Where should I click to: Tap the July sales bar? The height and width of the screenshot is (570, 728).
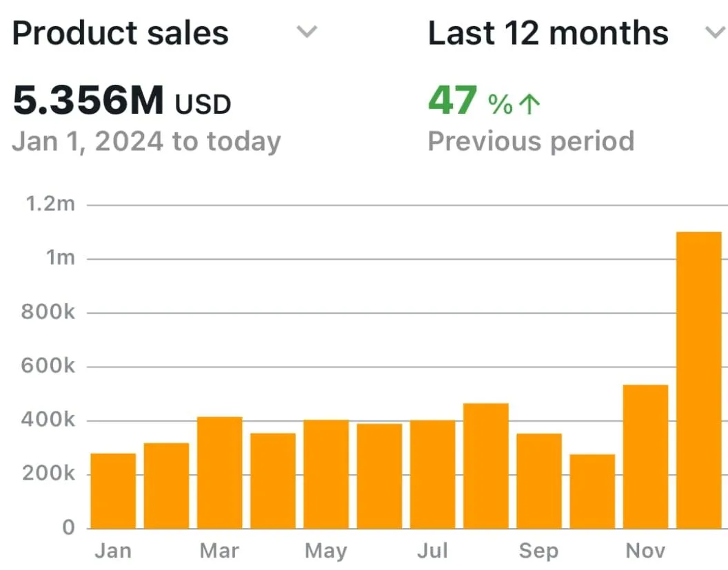click(432, 474)
